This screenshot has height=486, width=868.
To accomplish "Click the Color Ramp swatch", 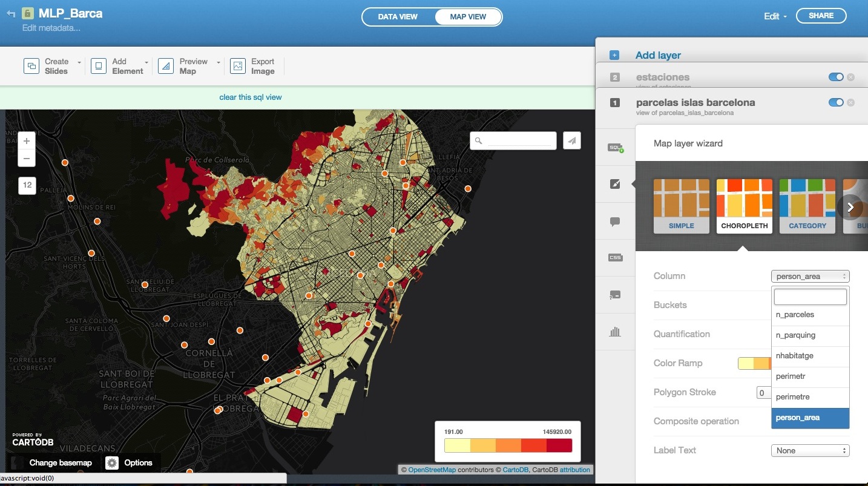I will tap(754, 363).
